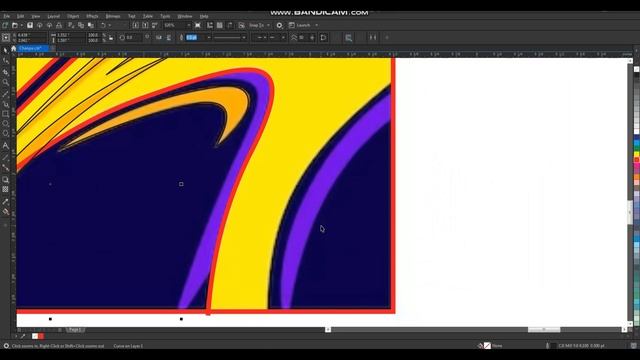Toggle snap off button
This screenshot has width=640, height=360.
(x=241, y=25)
